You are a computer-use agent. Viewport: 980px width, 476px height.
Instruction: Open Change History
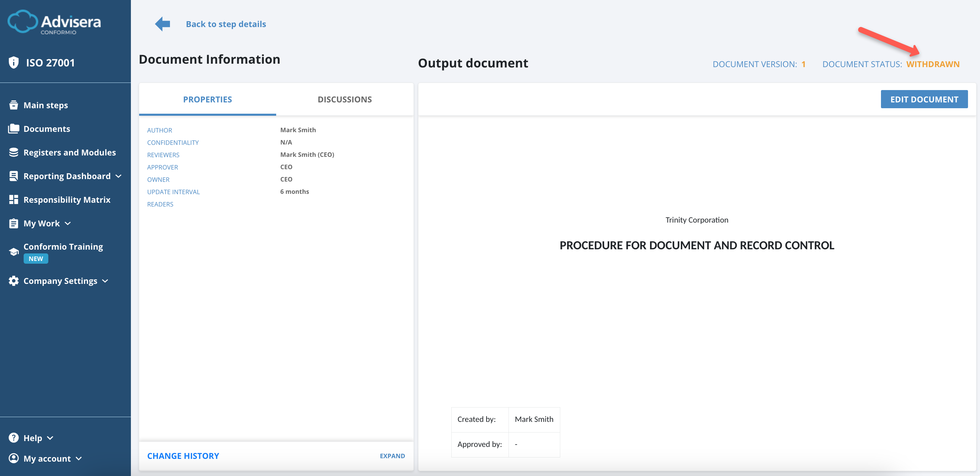click(183, 455)
